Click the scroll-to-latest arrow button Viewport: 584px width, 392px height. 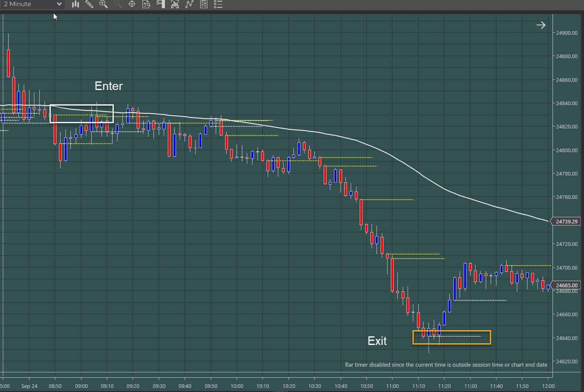(x=541, y=25)
